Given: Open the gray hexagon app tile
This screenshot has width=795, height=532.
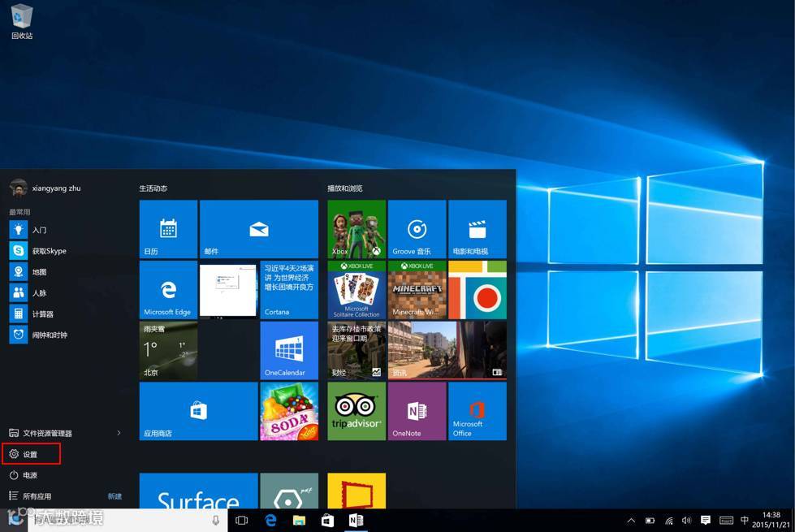Looking at the screenshot, I should (289, 491).
